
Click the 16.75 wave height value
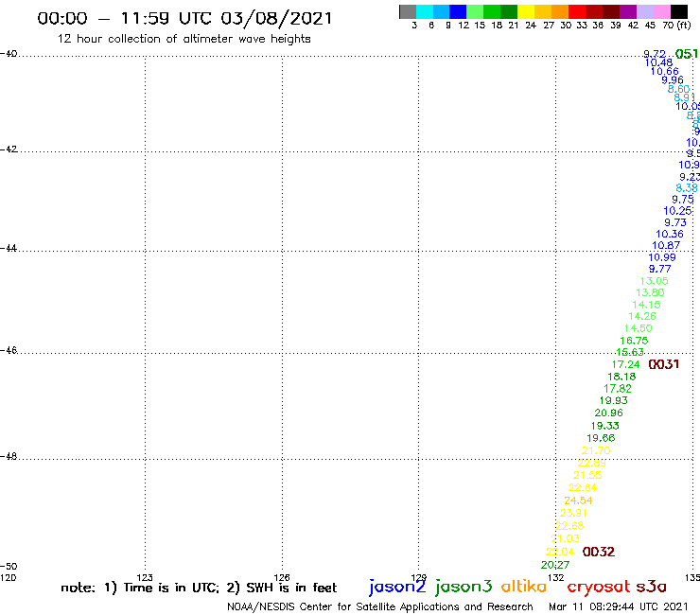click(635, 341)
